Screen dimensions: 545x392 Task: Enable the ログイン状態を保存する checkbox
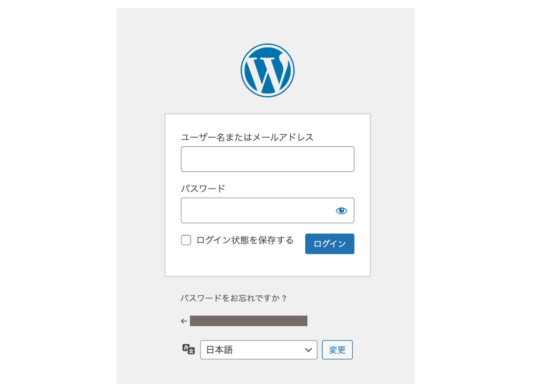[x=186, y=240]
